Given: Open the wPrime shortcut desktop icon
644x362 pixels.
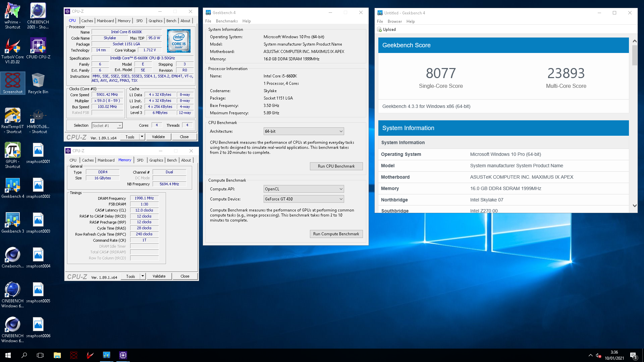Looking at the screenshot, I should tap(13, 16).
